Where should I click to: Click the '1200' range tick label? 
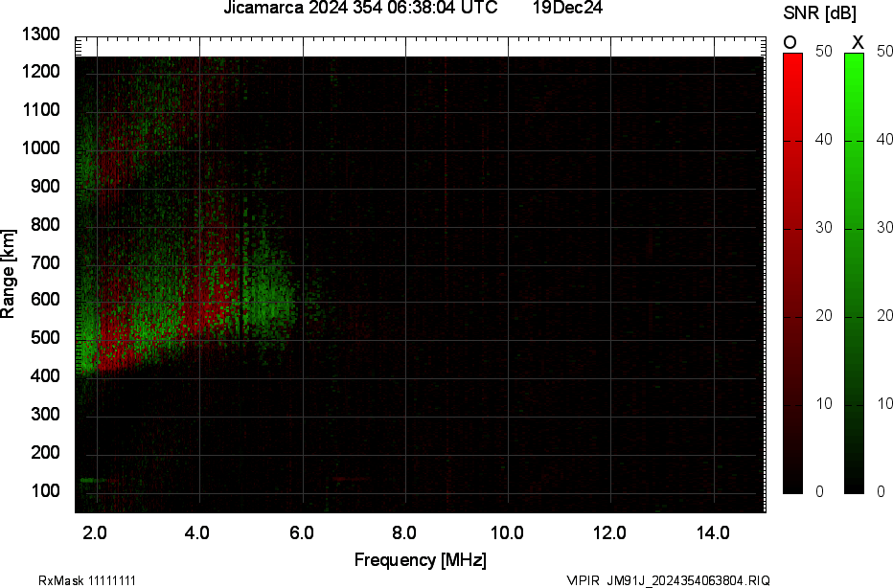coord(41,72)
